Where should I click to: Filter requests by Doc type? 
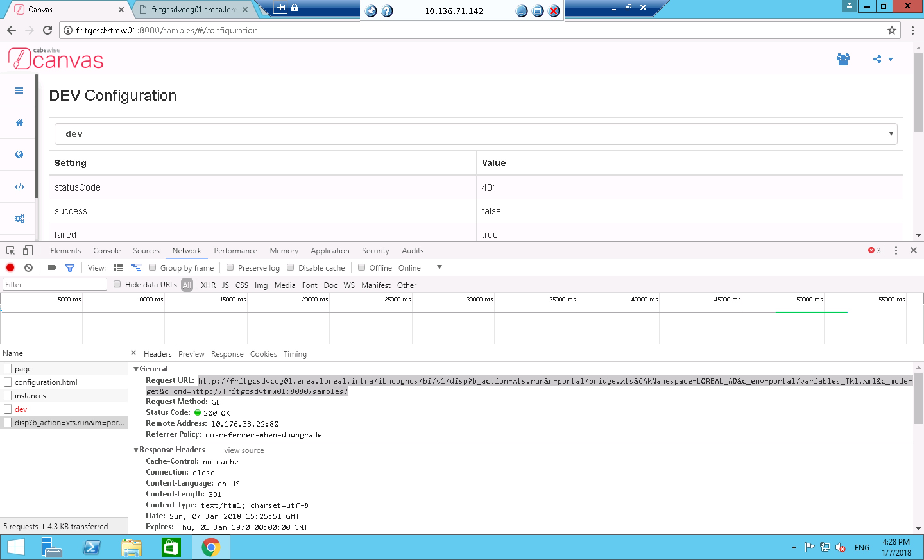330,285
